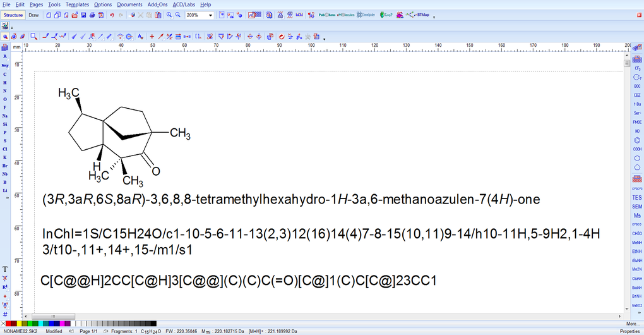Click More colors button

tap(631, 324)
